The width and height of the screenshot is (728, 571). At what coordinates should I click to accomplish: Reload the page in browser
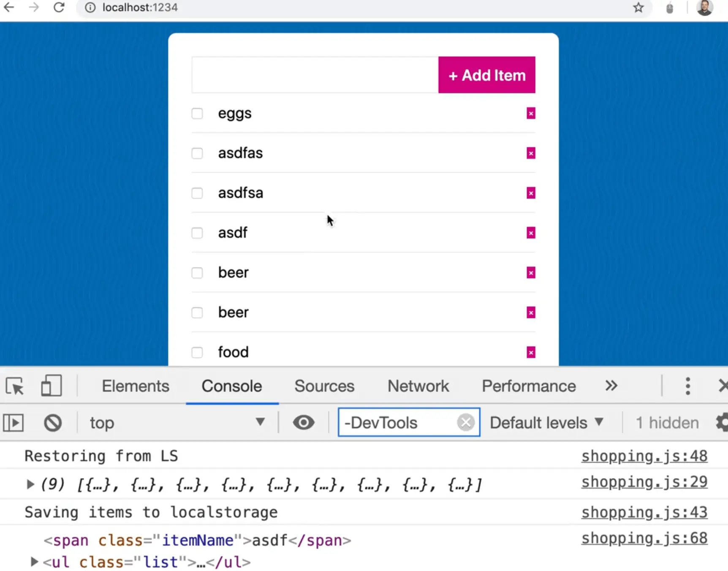[x=59, y=8]
